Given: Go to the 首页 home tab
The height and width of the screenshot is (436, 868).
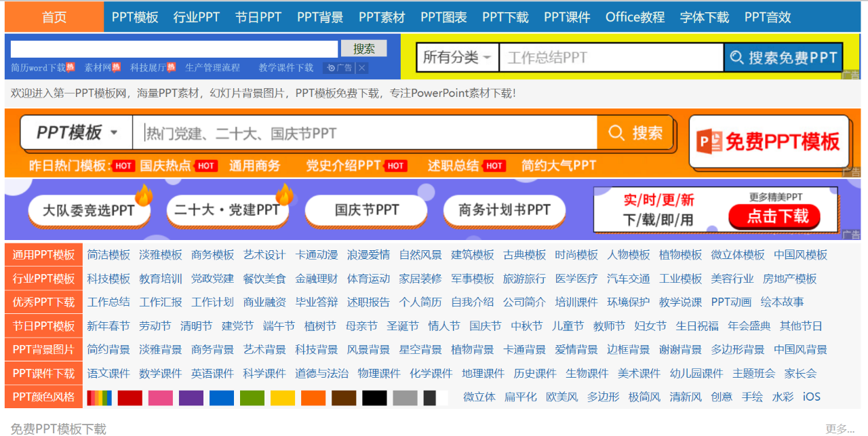Looking at the screenshot, I should (54, 17).
